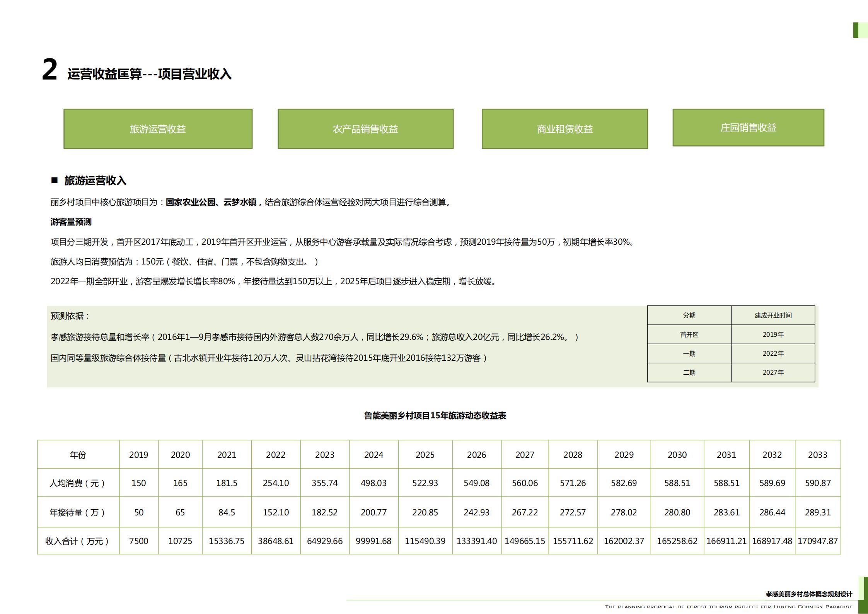This screenshot has height=614, width=868.
Task: Click the 2032 year column header
Action: [x=772, y=454]
